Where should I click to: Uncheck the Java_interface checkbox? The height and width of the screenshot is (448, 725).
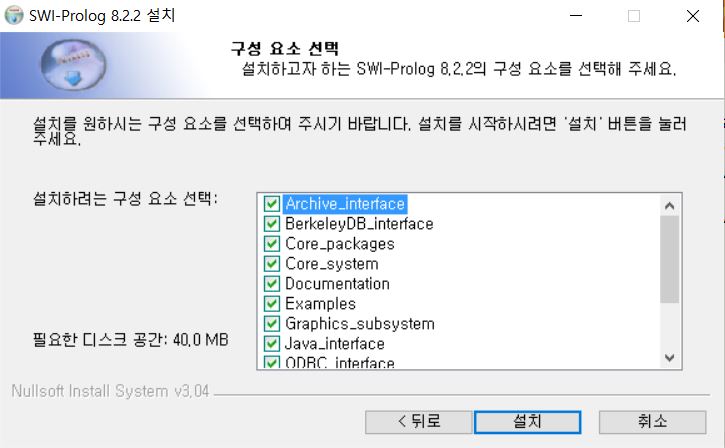pyautogui.click(x=271, y=344)
